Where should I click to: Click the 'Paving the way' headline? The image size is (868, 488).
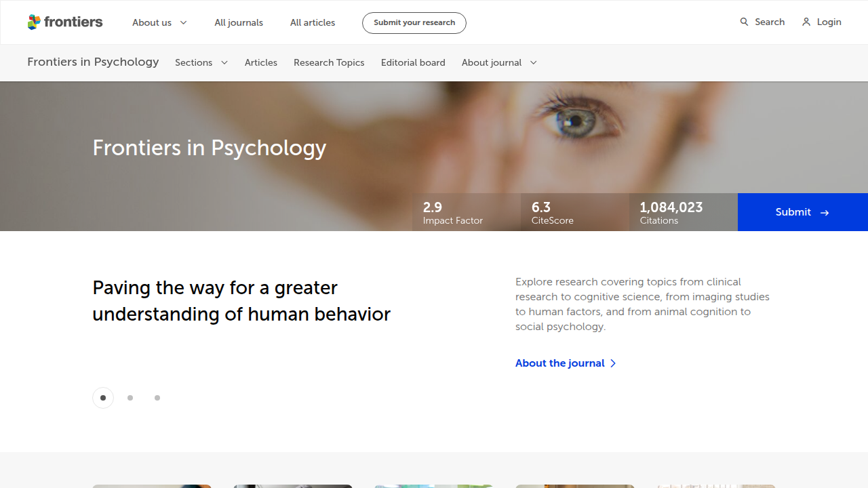tap(241, 300)
